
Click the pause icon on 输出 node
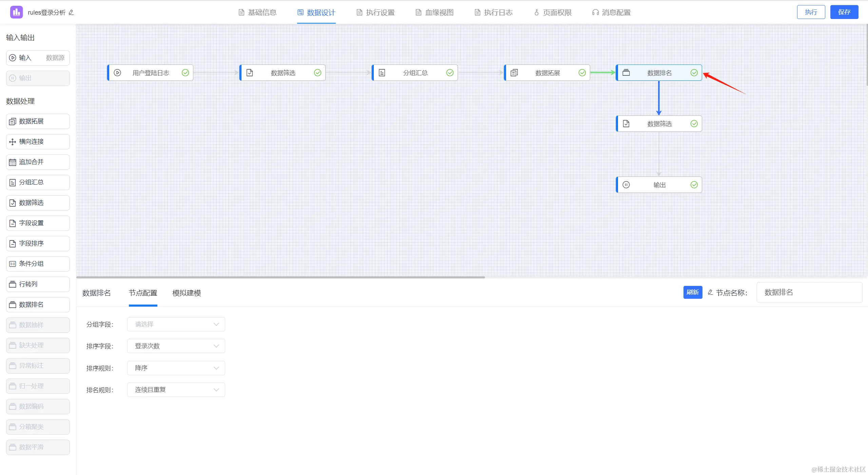(x=626, y=185)
